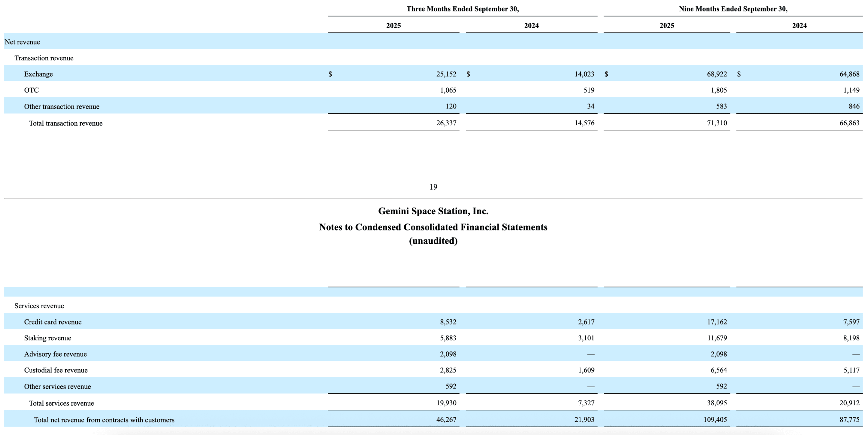
Task: Click the Gemini Space Station, Inc. title
Action: point(433,211)
